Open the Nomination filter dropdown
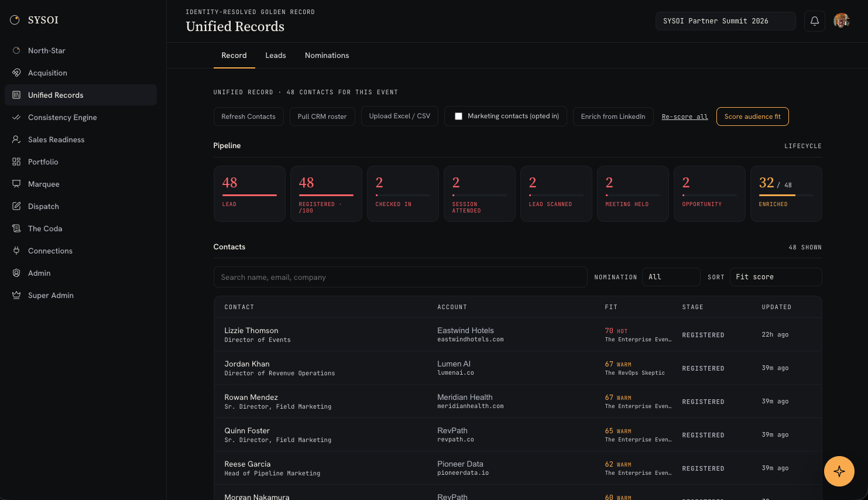The image size is (868, 500). pyautogui.click(x=671, y=277)
